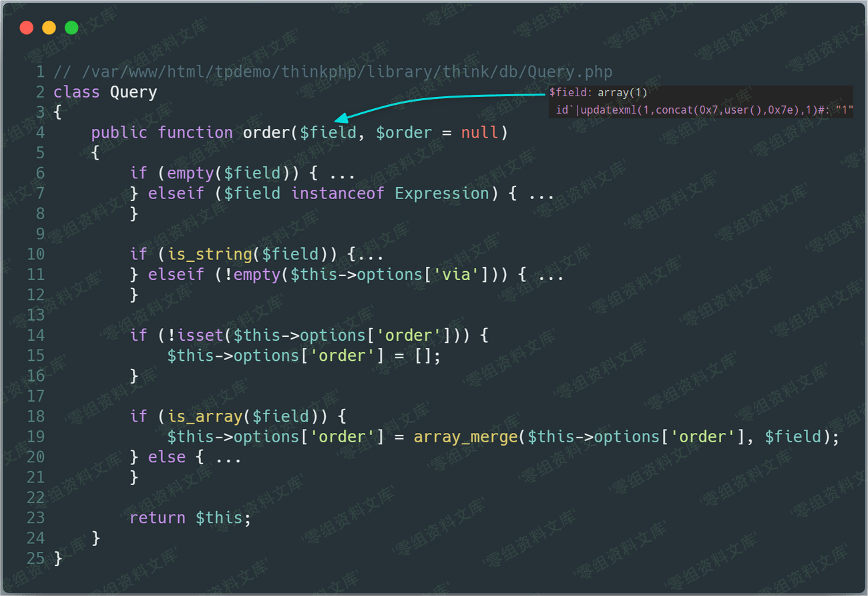Expand folded block on instanceof Expression line
868x596 pixels.
click(541, 193)
